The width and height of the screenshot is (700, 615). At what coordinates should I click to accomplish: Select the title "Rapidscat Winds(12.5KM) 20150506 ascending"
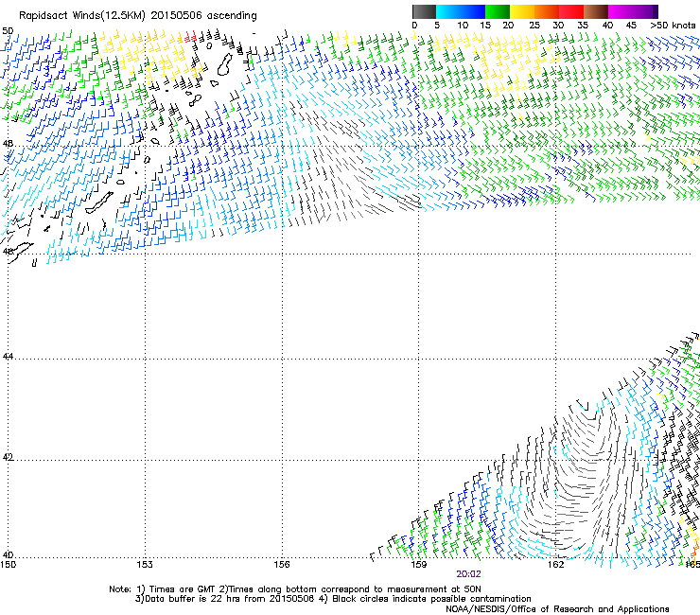138,16
